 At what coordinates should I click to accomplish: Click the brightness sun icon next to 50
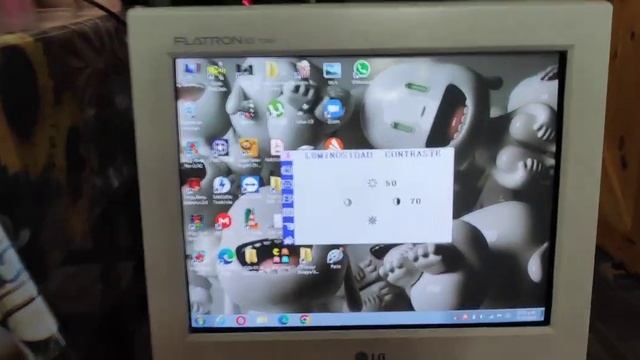(x=372, y=183)
